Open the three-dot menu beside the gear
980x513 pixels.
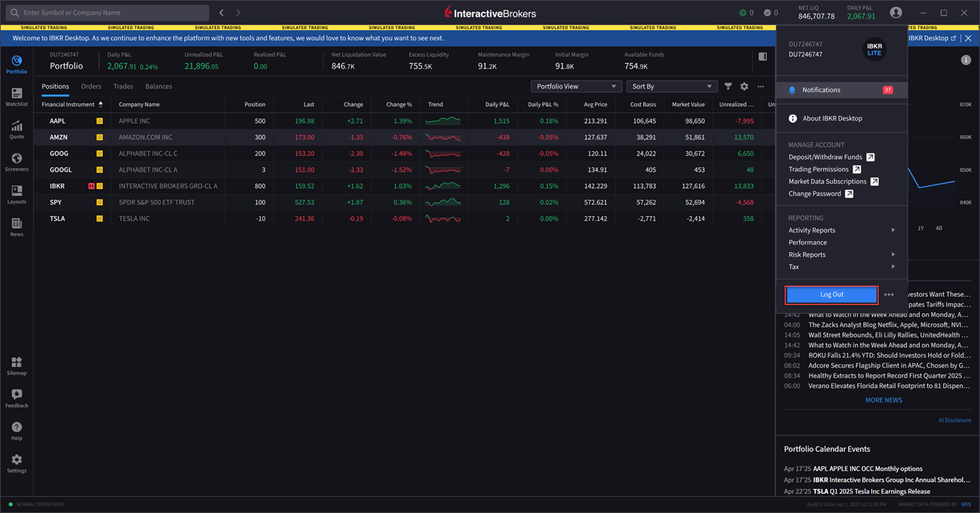click(761, 87)
